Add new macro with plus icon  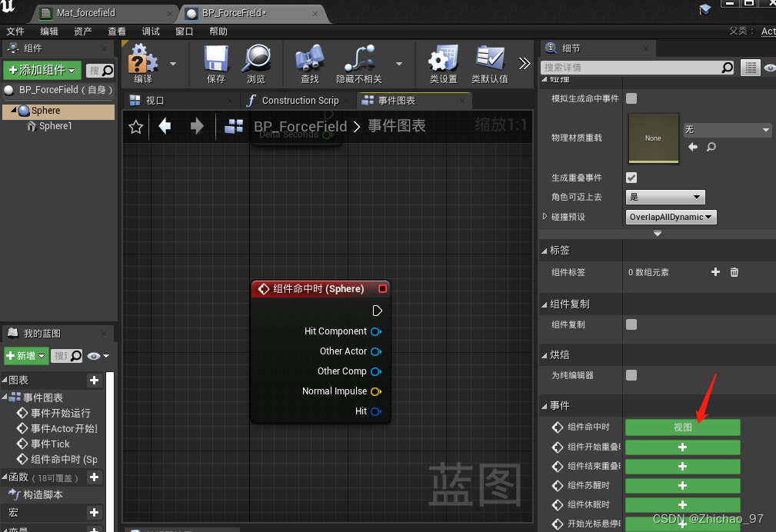pyautogui.click(x=94, y=512)
